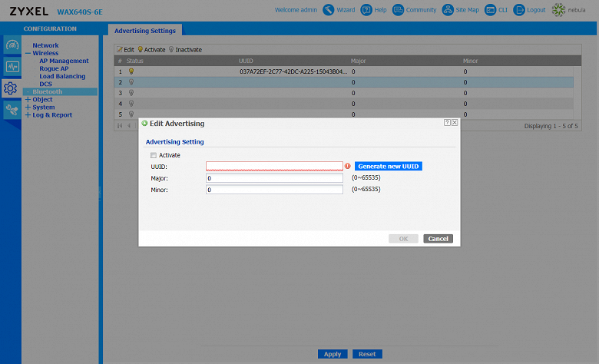Select the Advertising Settings tab
Image resolution: width=599 pixels, height=364 pixels.
coord(145,31)
